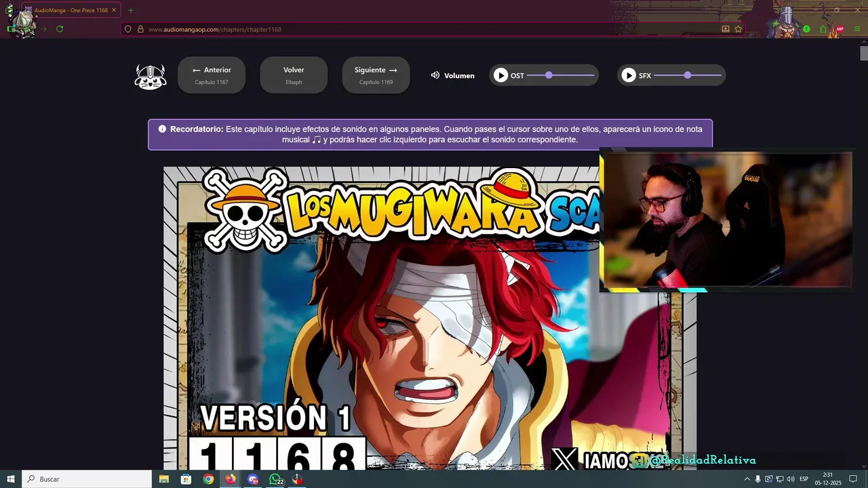Click the page vertical scrollbar thumb
Image resolution: width=868 pixels, height=488 pixels.
(864, 54)
